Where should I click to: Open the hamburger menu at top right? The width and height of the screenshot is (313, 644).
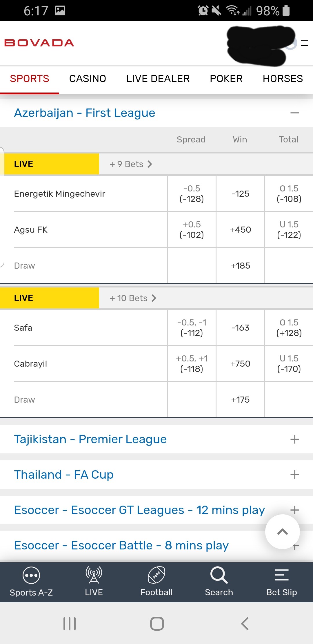[304, 43]
